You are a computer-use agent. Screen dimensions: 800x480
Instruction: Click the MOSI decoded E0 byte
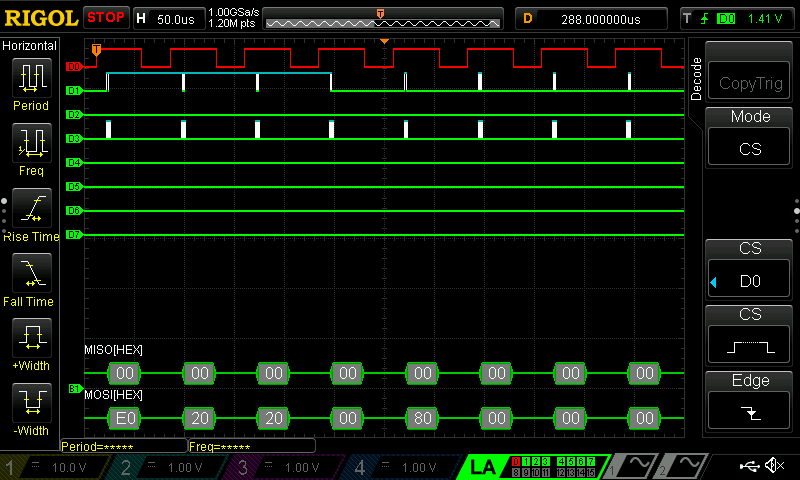(x=125, y=416)
